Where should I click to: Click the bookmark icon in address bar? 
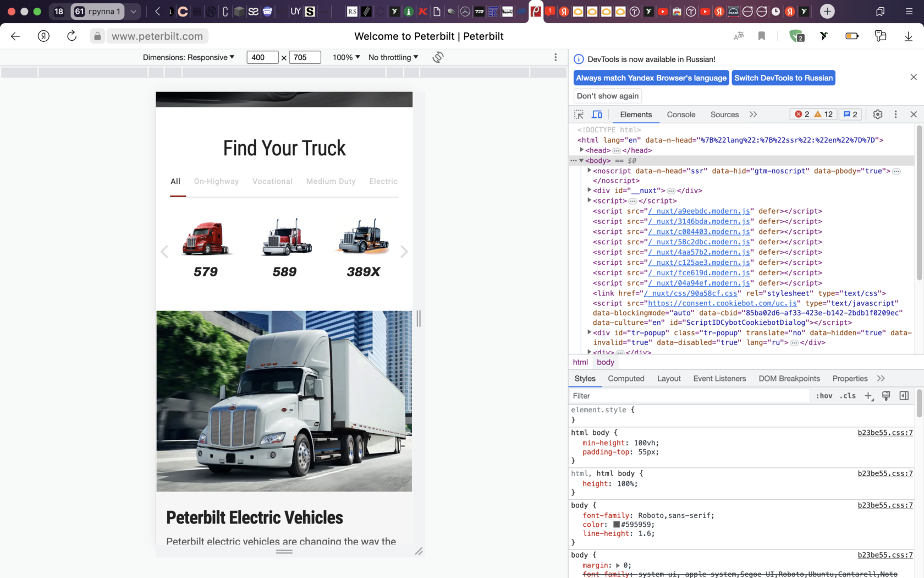[761, 36]
